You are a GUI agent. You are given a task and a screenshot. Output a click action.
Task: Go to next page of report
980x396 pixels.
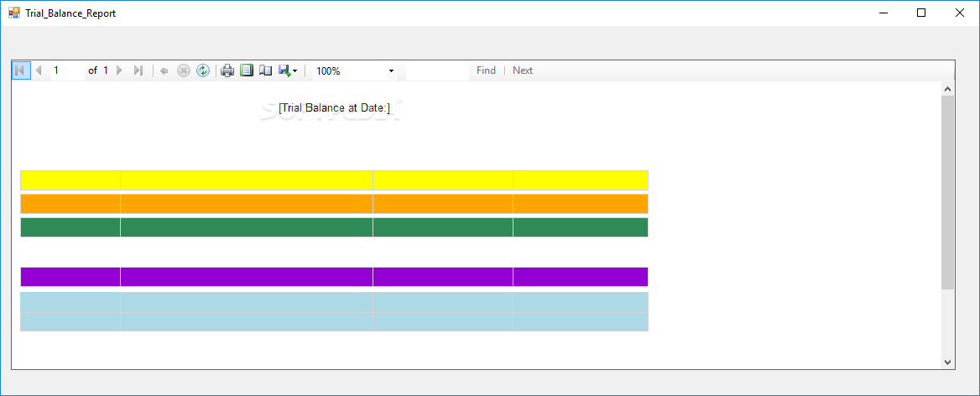click(120, 70)
